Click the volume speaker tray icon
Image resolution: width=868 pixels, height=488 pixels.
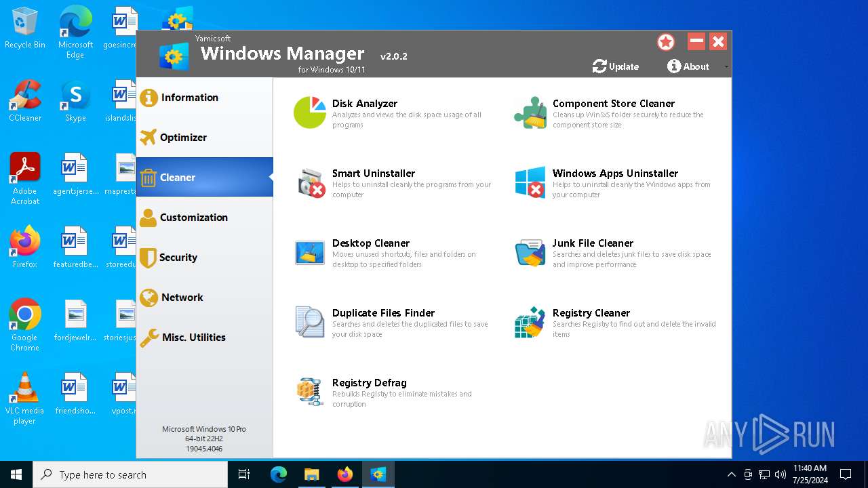(781, 474)
